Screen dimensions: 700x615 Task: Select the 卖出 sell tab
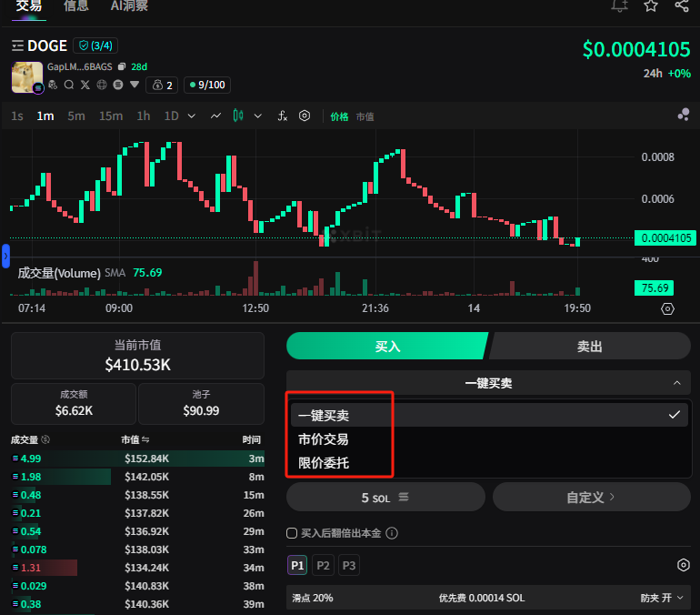pyautogui.click(x=590, y=346)
